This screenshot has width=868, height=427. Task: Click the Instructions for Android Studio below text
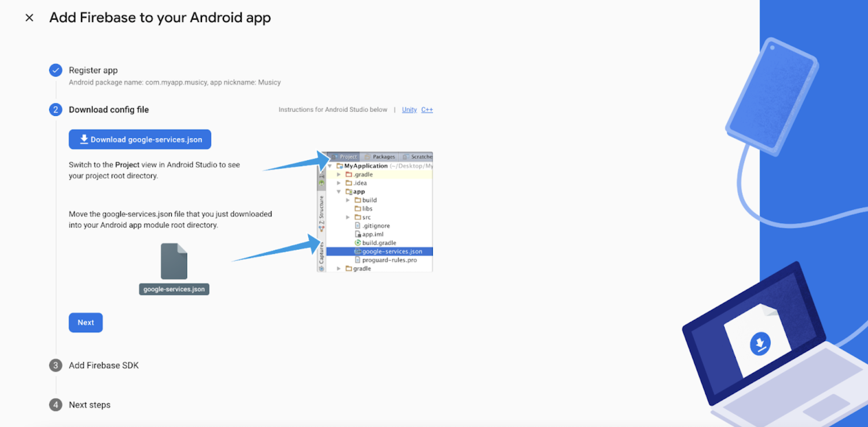pos(333,110)
